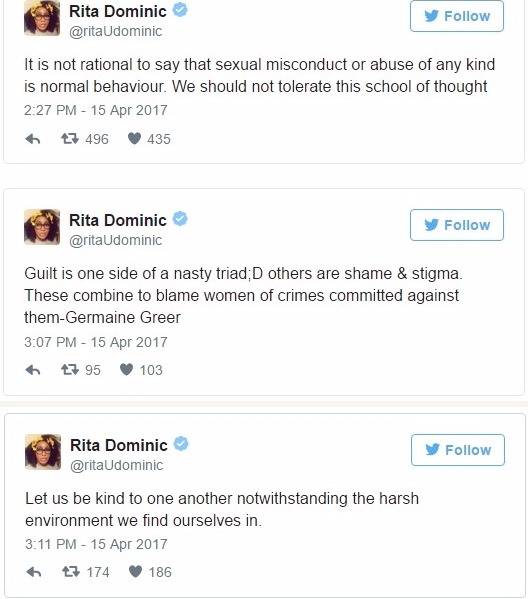
Task: Open Rita Dominic's avatar in the second tweet
Action: [x=42, y=227]
